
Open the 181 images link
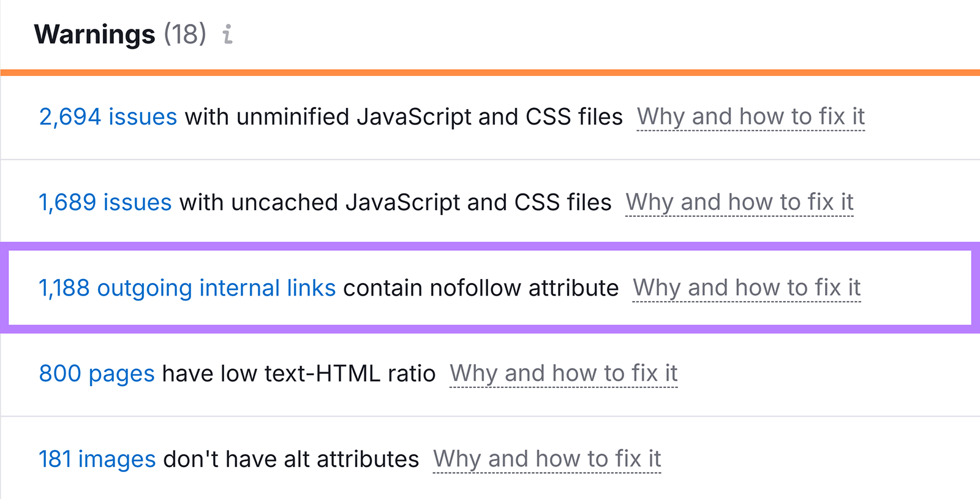[x=97, y=459]
